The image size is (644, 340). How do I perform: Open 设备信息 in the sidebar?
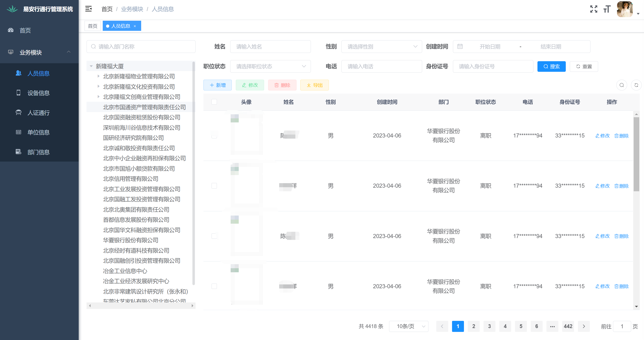tap(39, 93)
